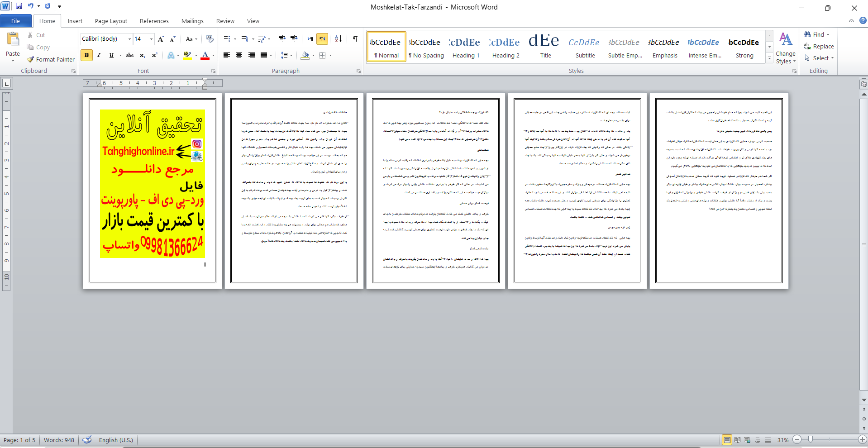Viewport: 868px width, 448px height.
Task: Apply the Title style
Action: tap(545, 47)
